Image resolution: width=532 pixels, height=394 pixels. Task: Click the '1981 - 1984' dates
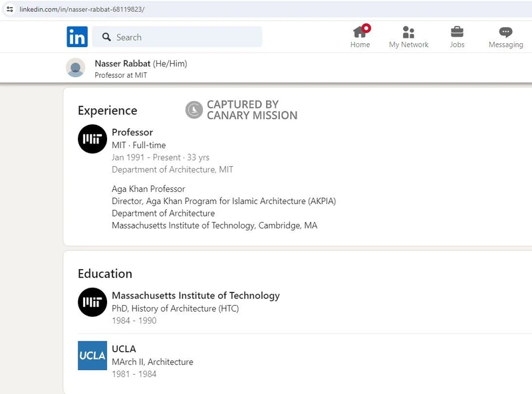(x=134, y=374)
